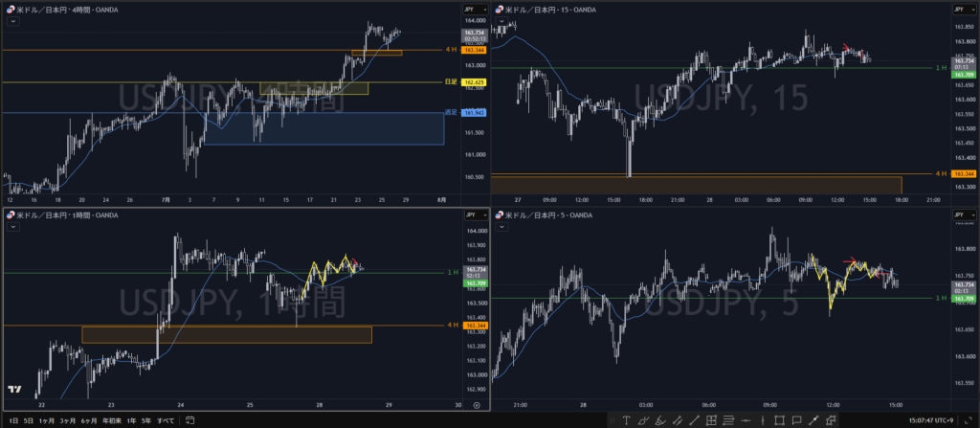
Task: Set date range to 6ヶ月
Action: (x=89, y=420)
